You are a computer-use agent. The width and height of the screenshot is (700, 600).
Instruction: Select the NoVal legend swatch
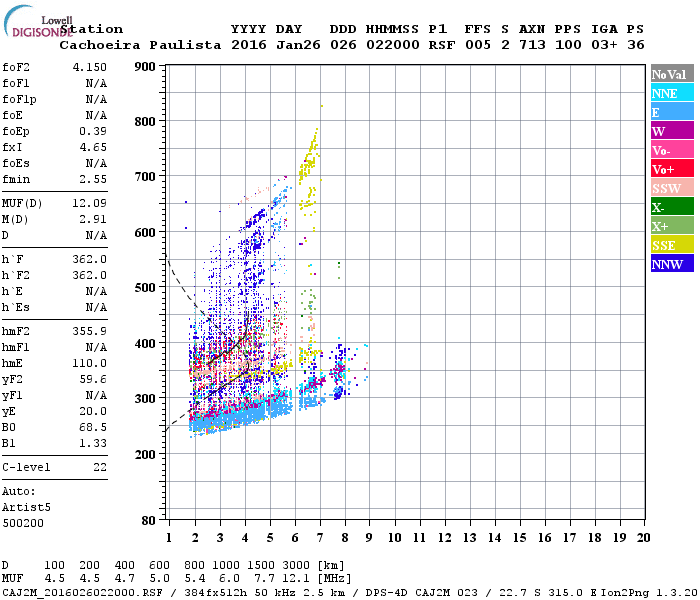coord(672,74)
